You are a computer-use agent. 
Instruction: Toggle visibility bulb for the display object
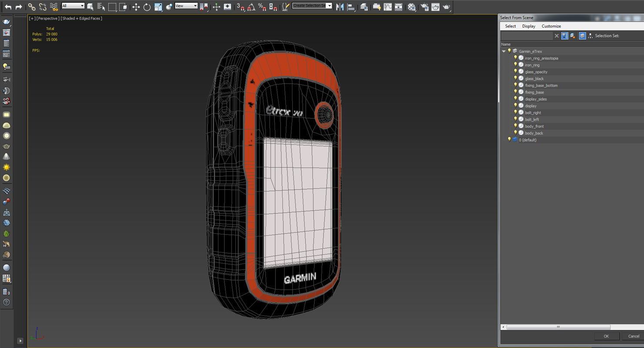click(515, 106)
